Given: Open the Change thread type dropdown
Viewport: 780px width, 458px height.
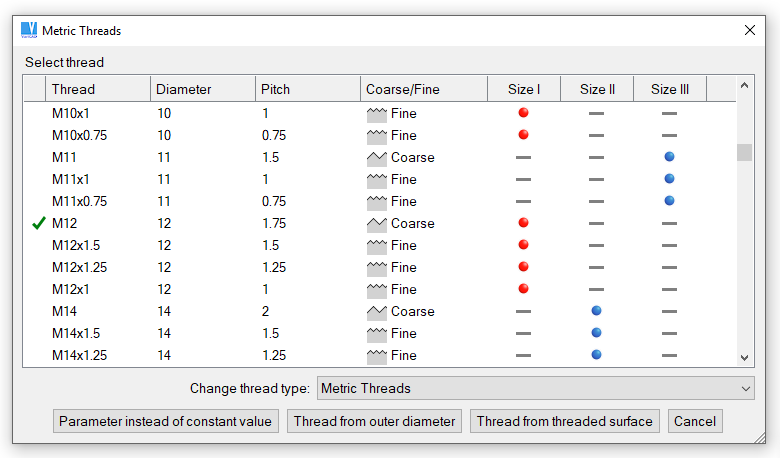Looking at the screenshot, I should coord(535,388).
